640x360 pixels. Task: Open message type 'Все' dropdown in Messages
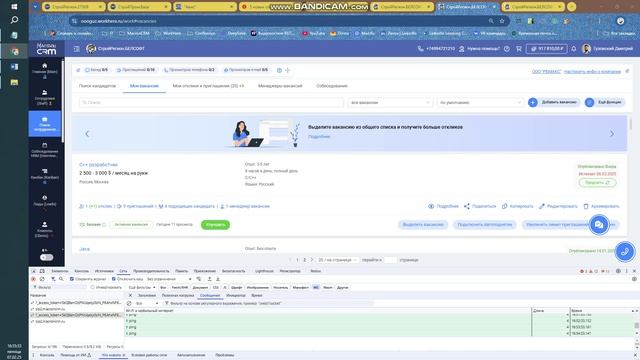click(x=147, y=303)
